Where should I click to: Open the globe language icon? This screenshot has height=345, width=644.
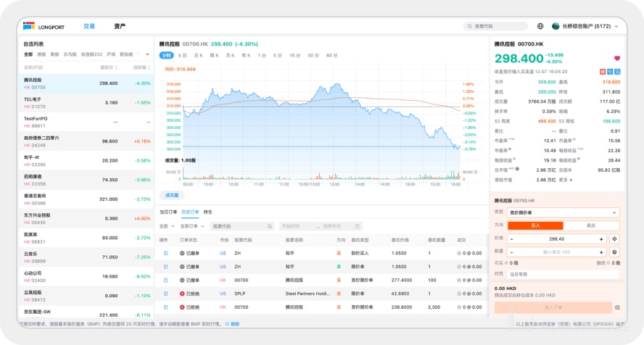pyautogui.click(x=540, y=26)
